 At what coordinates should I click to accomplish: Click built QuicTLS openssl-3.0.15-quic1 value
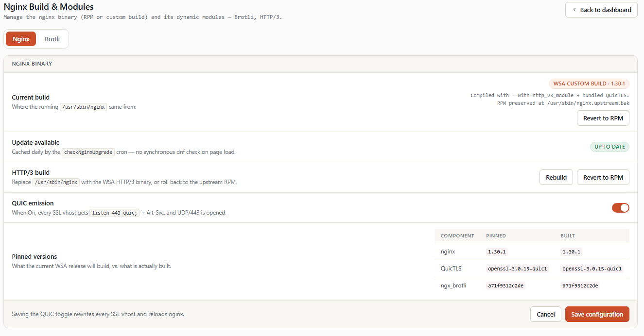pyautogui.click(x=592, y=269)
